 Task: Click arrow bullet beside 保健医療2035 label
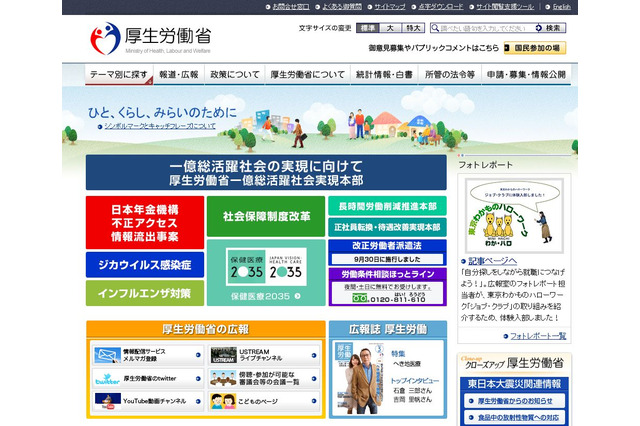[x=298, y=296]
